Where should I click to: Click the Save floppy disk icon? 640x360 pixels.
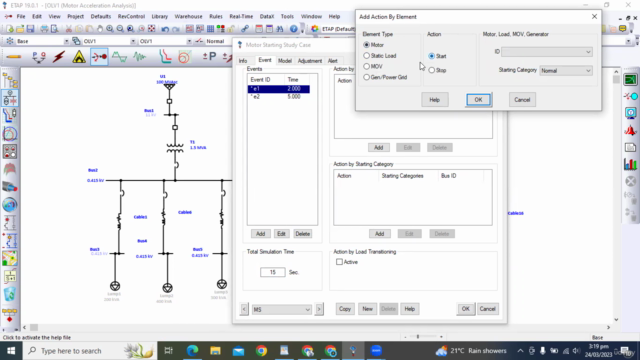[30, 29]
